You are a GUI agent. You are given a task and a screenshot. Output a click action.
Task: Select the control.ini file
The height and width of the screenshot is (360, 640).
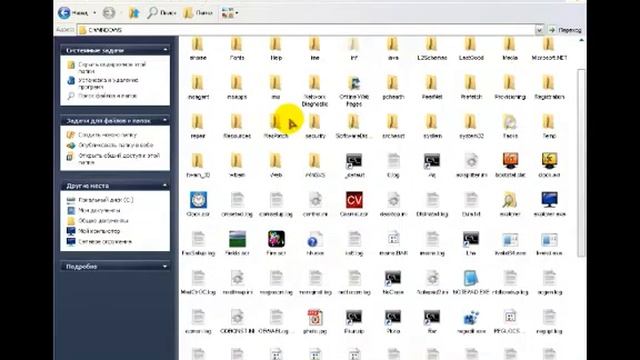[315, 204]
